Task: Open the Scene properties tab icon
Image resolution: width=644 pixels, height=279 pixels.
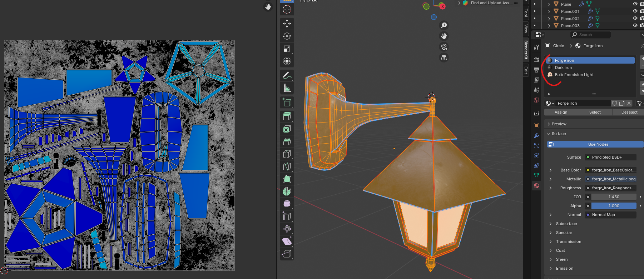Action: (536, 90)
